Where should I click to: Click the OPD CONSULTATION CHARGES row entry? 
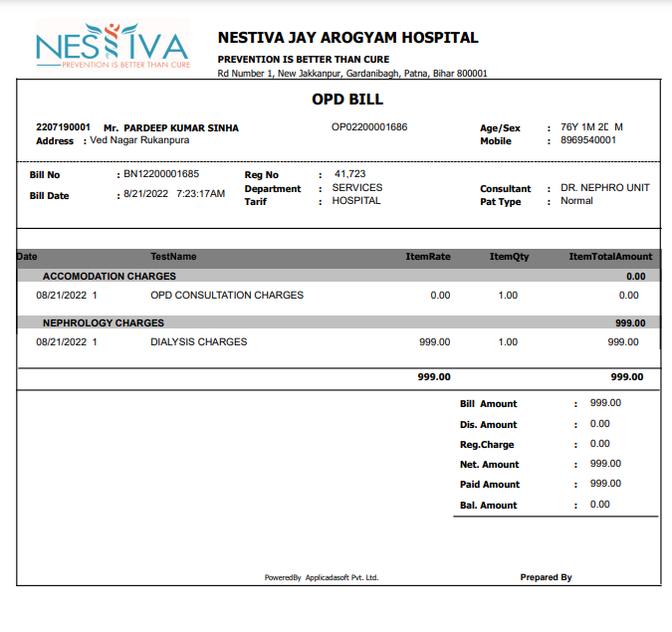[x=227, y=296]
